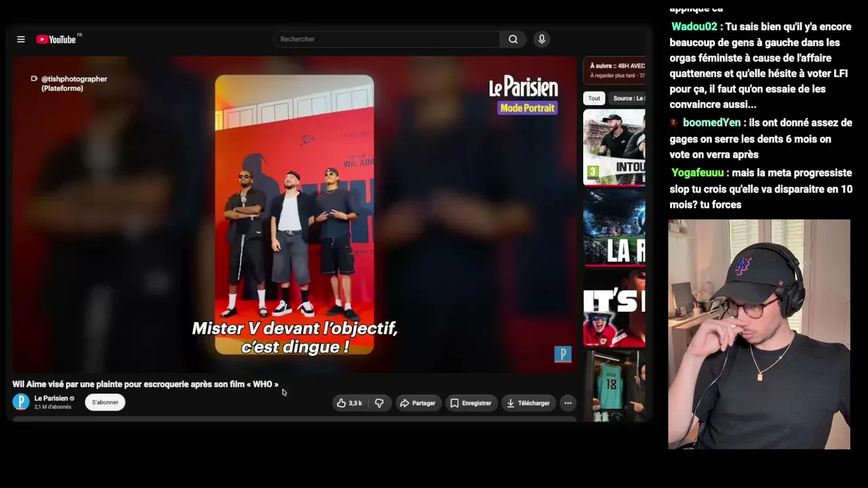Click the Rechercher search field

pyautogui.click(x=387, y=39)
